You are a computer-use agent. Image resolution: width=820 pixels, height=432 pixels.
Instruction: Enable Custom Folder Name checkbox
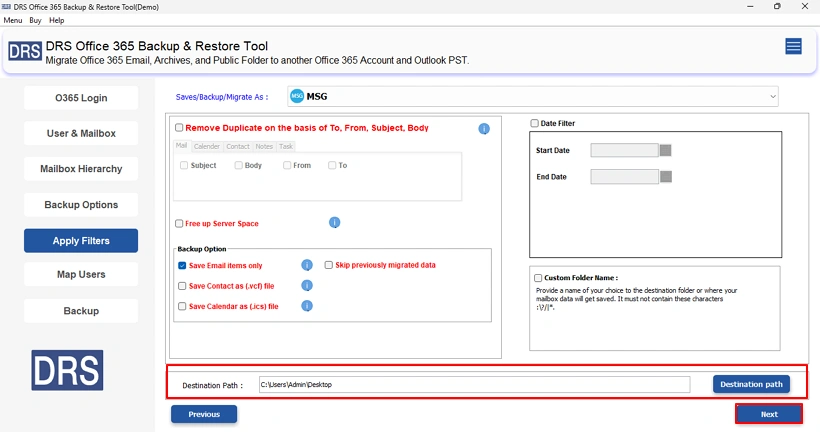(538, 278)
